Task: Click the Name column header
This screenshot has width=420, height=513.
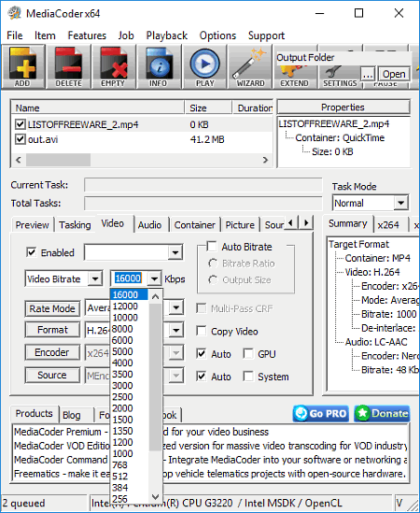Action: [x=98, y=108]
